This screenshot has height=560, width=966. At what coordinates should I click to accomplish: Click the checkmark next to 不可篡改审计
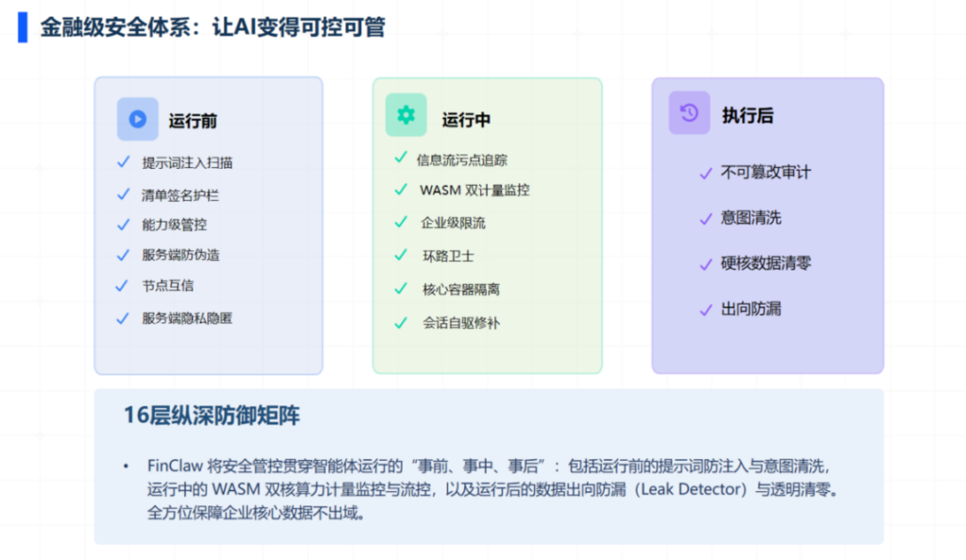(x=705, y=173)
